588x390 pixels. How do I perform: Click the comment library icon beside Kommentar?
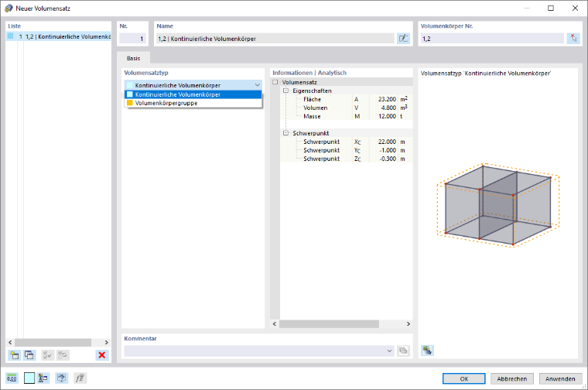coord(403,351)
